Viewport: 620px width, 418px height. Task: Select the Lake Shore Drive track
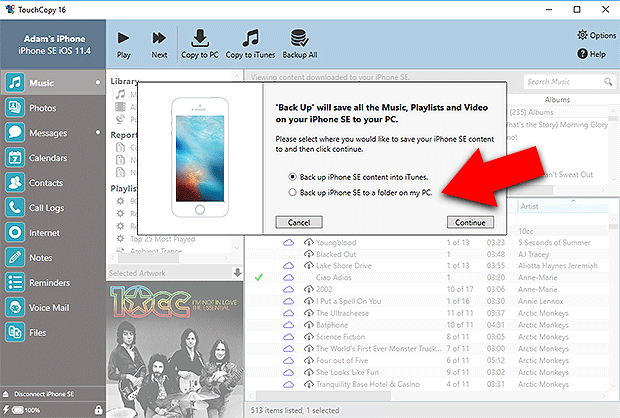pyautogui.click(x=344, y=266)
